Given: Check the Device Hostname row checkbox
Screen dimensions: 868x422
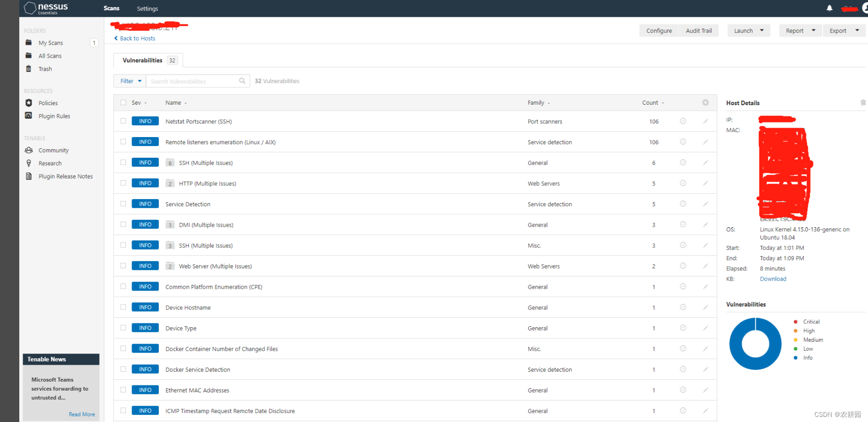Looking at the screenshot, I should pos(123,307).
